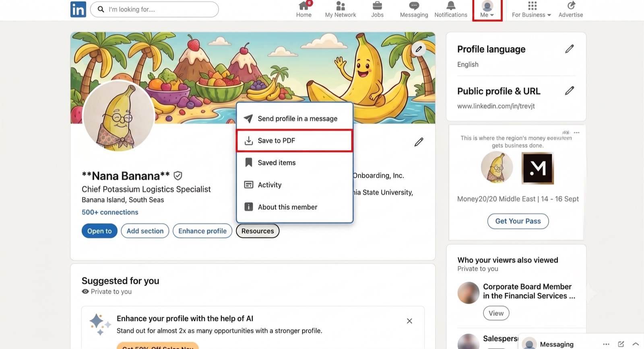This screenshot has width=644, height=349.
Task: Open the 500+ connections link
Action: coord(110,212)
